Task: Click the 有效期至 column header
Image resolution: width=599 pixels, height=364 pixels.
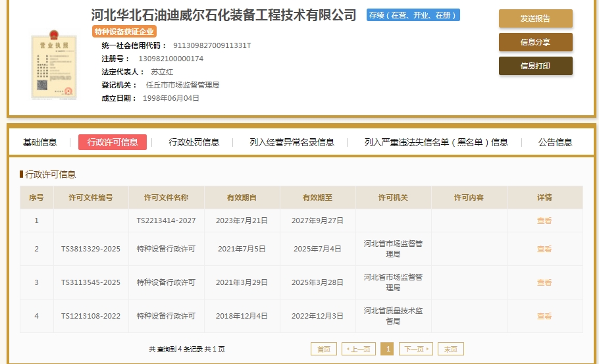Action: (317, 197)
